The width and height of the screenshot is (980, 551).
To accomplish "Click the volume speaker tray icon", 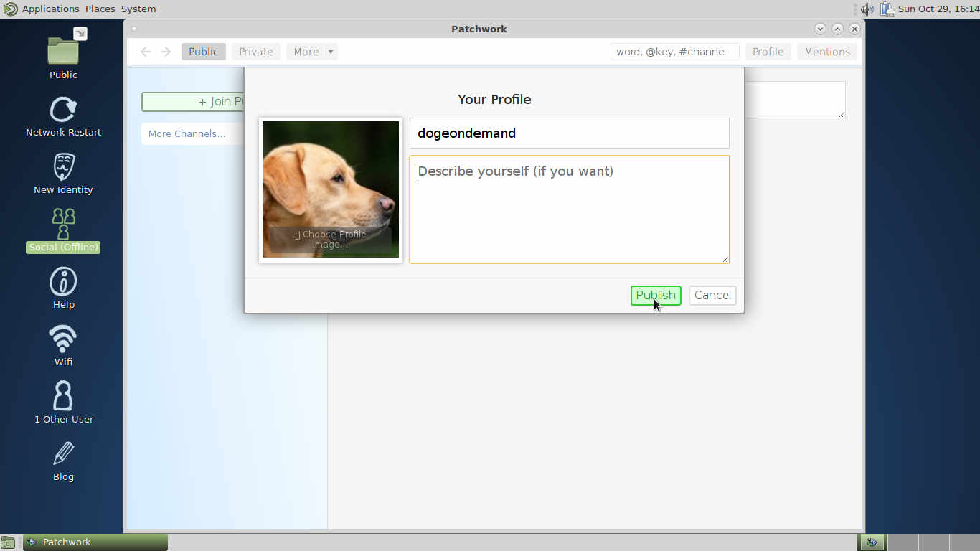I will tap(867, 9).
